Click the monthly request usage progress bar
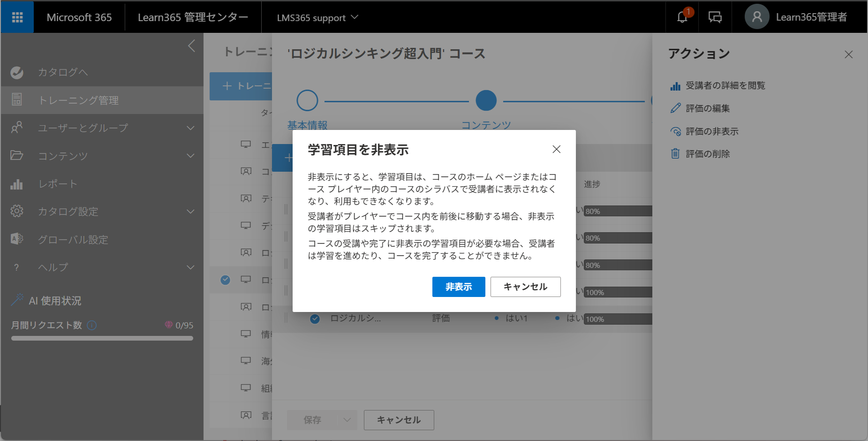This screenshot has width=868, height=441. pyautogui.click(x=102, y=338)
